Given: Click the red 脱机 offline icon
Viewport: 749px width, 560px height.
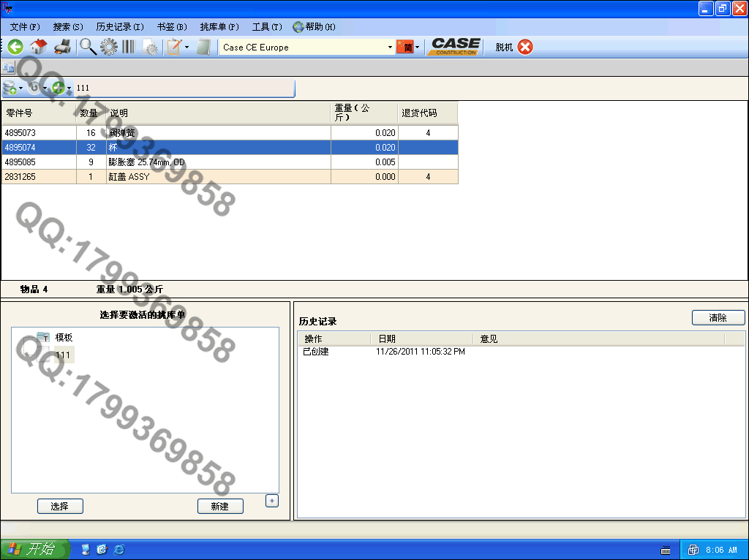Looking at the screenshot, I should point(525,47).
